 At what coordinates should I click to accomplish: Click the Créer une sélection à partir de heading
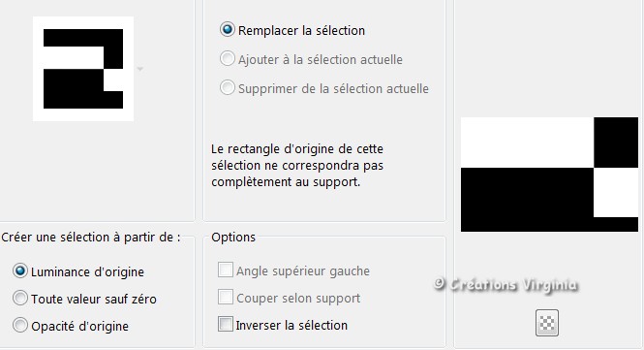pyautogui.click(x=91, y=238)
